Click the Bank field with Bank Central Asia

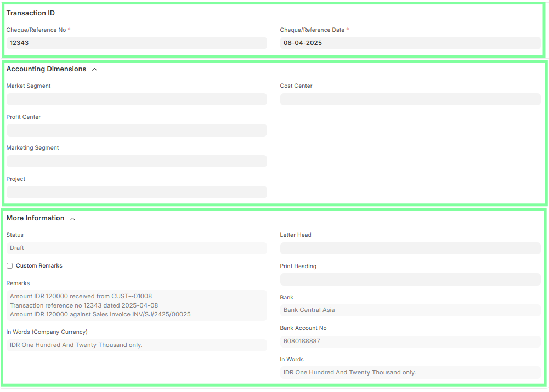coord(410,310)
